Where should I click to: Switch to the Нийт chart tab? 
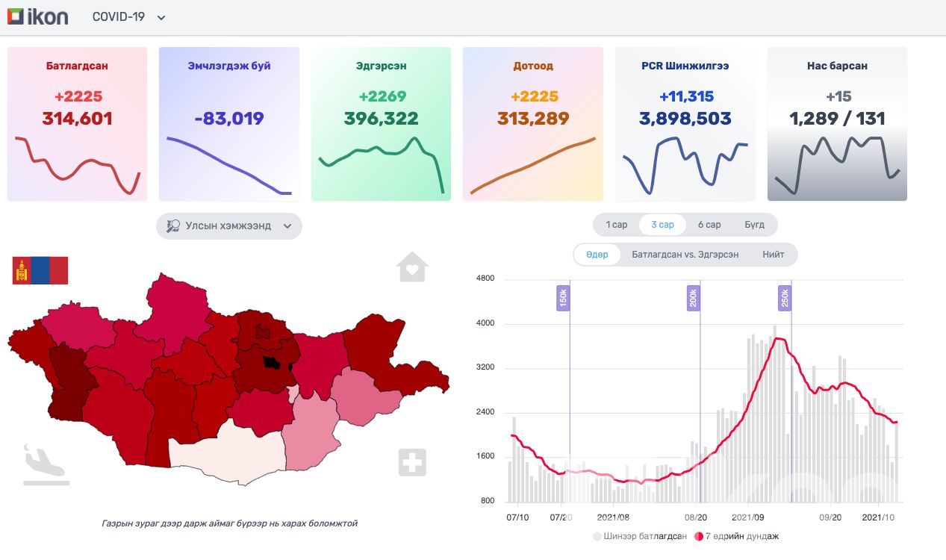tap(773, 255)
